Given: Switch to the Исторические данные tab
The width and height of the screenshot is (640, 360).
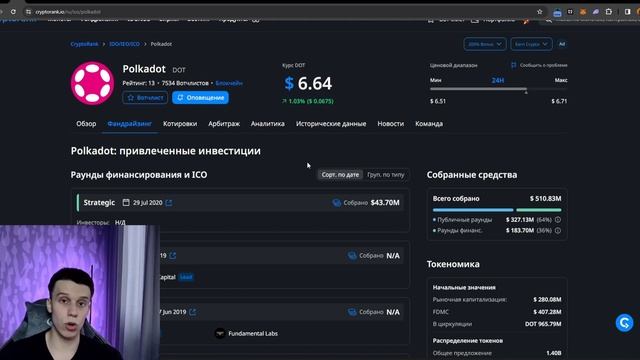Looking at the screenshot, I should click(x=331, y=124).
